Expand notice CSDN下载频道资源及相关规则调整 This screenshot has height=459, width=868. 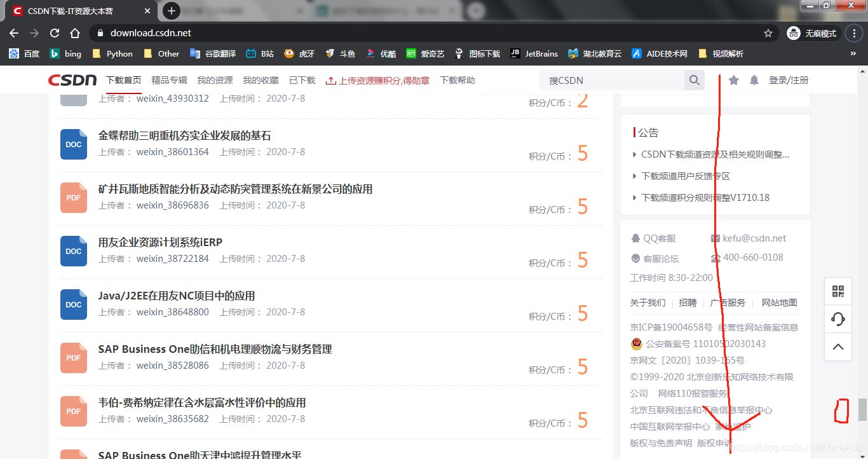715,154
